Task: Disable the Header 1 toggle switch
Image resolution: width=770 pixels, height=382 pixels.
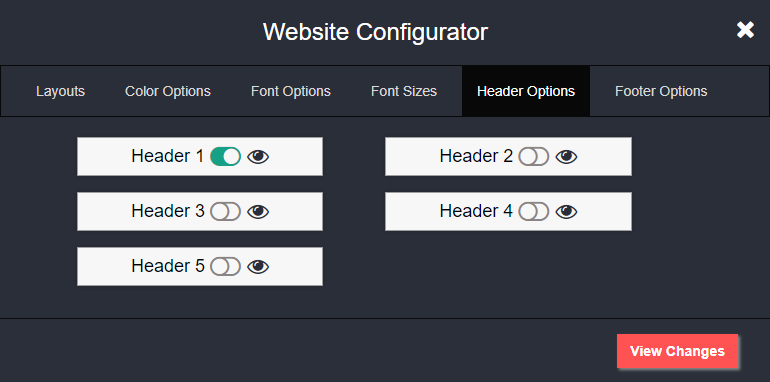Action: [225, 157]
